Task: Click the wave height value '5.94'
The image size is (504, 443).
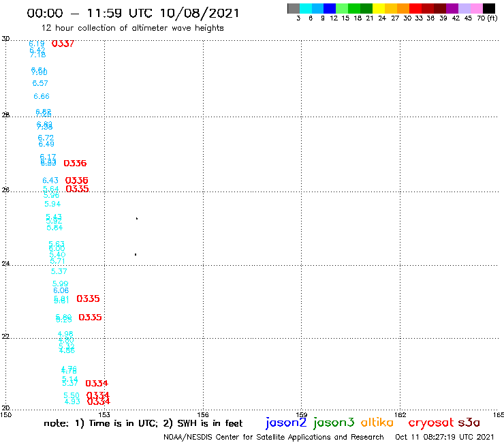Action: pyautogui.click(x=52, y=204)
